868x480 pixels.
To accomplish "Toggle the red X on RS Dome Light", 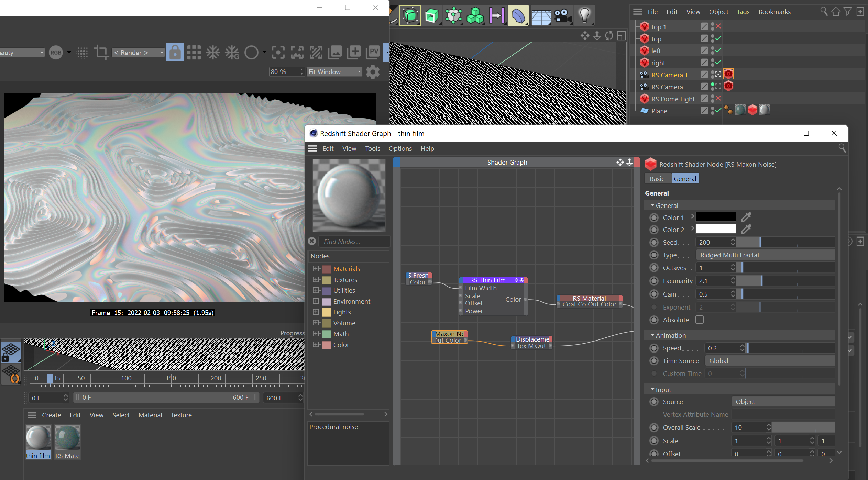I will coord(718,99).
